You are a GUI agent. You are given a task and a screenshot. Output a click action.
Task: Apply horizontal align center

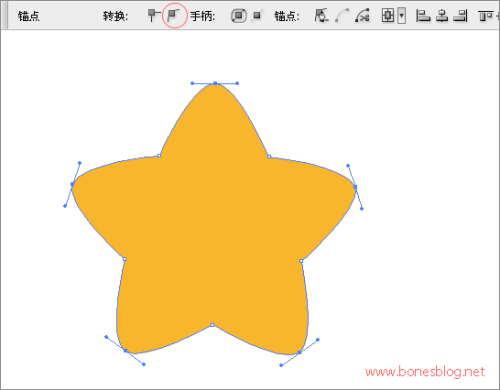(x=442, y=16)
